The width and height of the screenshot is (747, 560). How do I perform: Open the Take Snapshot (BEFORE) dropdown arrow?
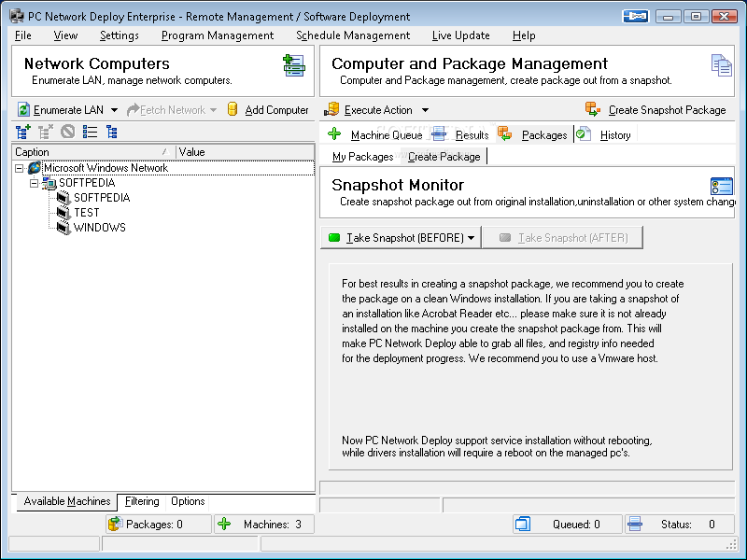[472, 238]
